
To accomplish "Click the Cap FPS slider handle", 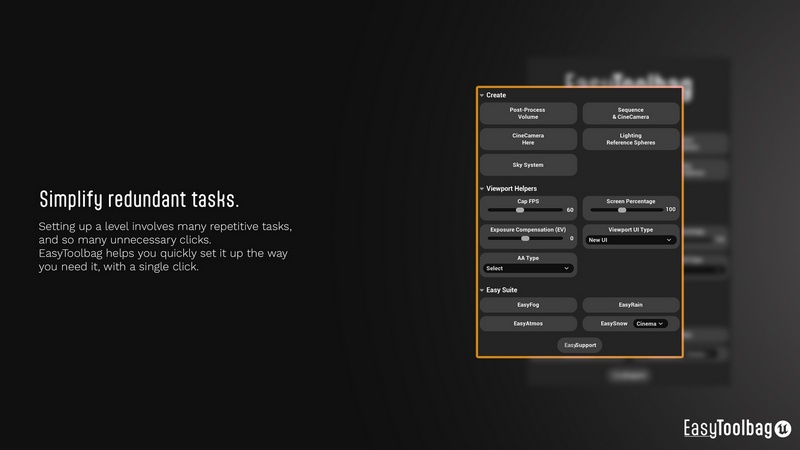I will pos(520,210).
